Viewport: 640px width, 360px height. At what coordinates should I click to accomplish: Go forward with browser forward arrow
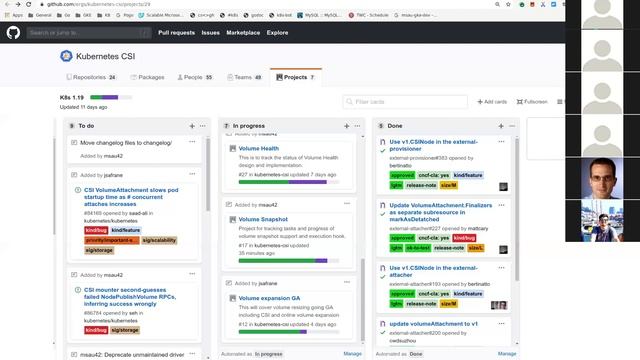[18, 4]
